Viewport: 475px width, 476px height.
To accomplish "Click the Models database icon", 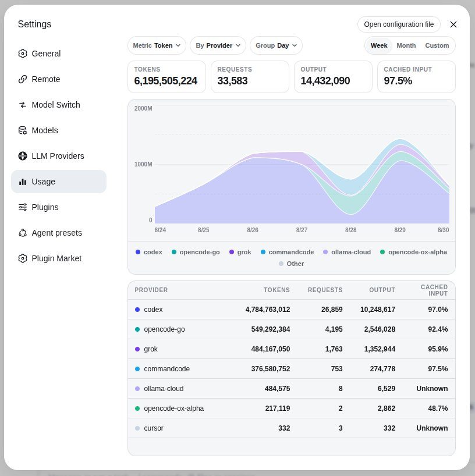I will [x=23, y=130].
